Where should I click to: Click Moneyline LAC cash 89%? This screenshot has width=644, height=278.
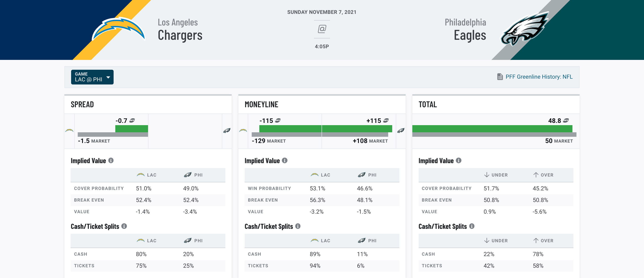(315, 254)
